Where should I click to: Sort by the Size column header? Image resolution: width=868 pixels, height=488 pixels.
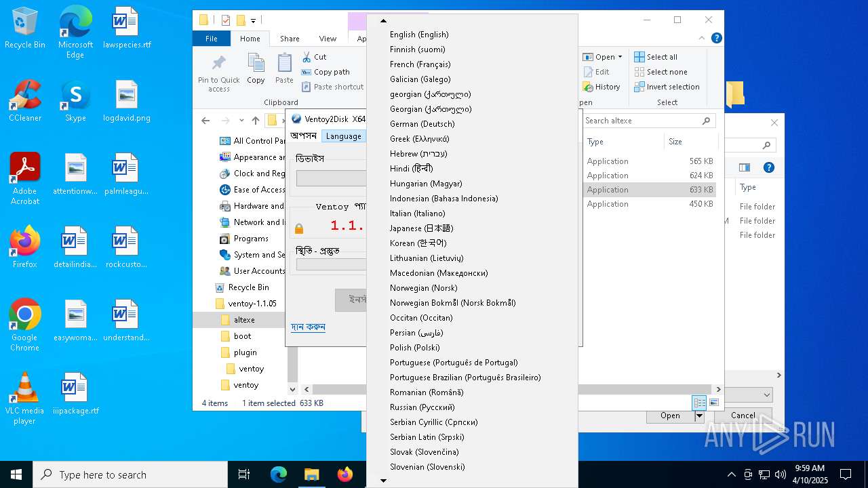690,142
